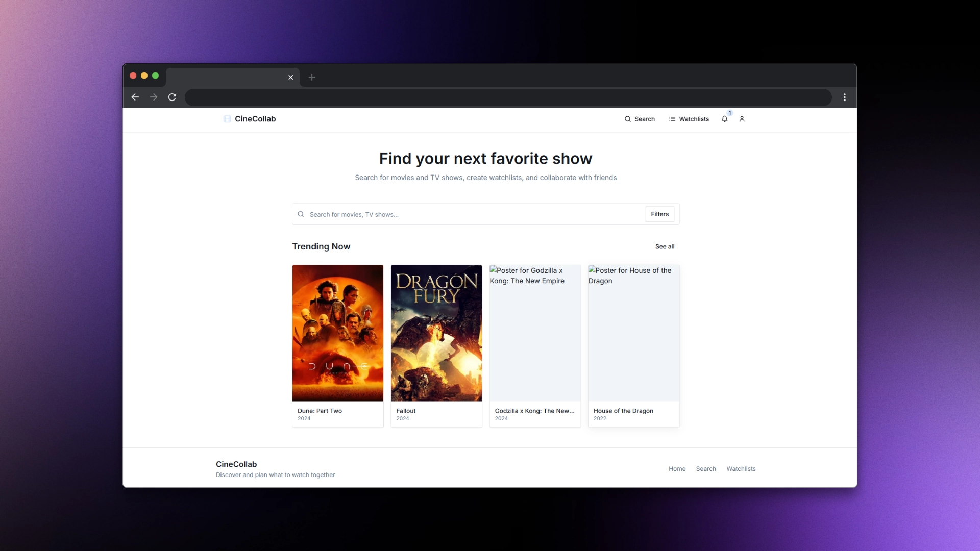Go to Watchlists in the footer
The height and width of the screenshot is (551, 980).
pos(741,469)
